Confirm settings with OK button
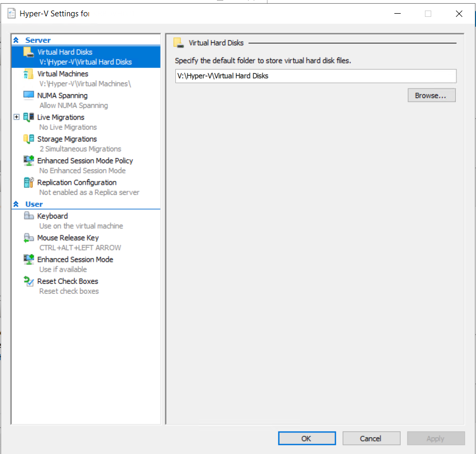This screenshot has height=454, width=476. tap(306, 438)
